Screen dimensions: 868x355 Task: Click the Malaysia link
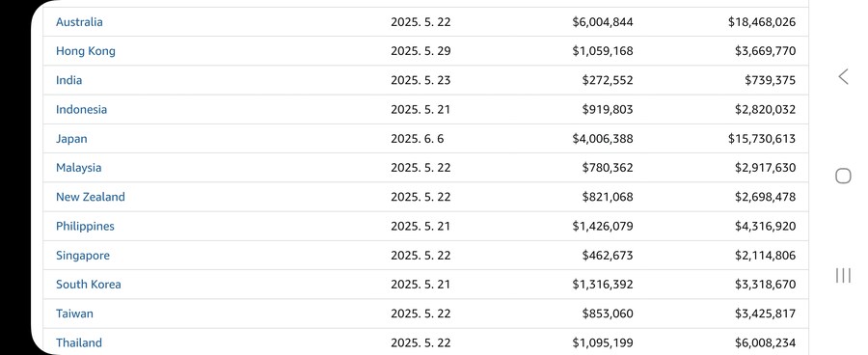pyautogui.click(x=79, y=168)
